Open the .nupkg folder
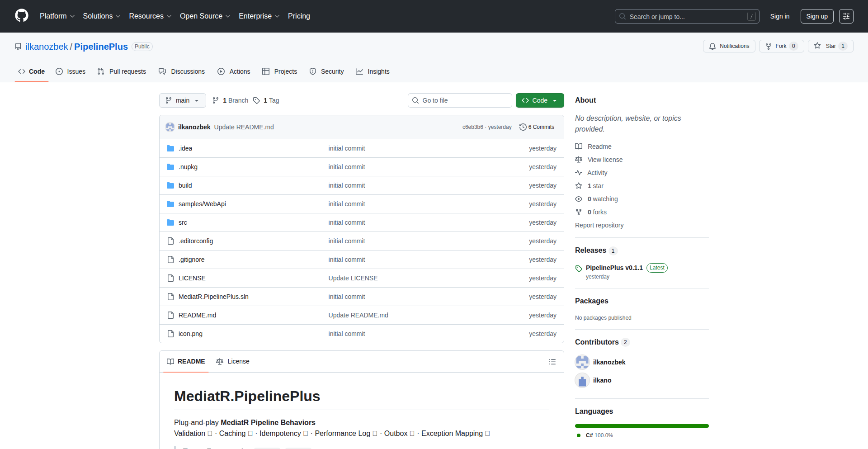Screen dimensions: 868x449 coord(188,167)
